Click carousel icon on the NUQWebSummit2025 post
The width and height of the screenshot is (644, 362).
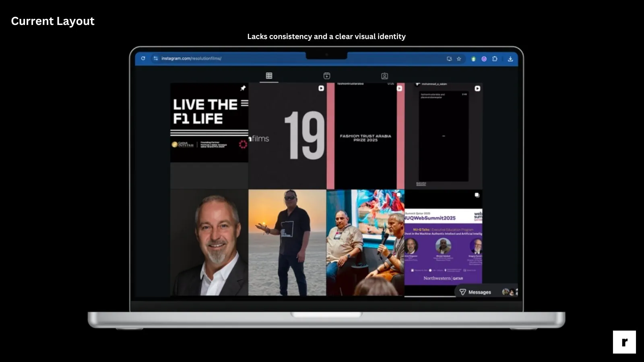click(477, 195)
